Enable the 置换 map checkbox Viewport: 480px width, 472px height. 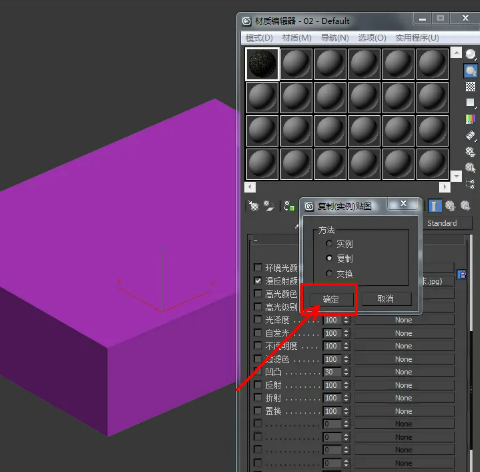258,411
